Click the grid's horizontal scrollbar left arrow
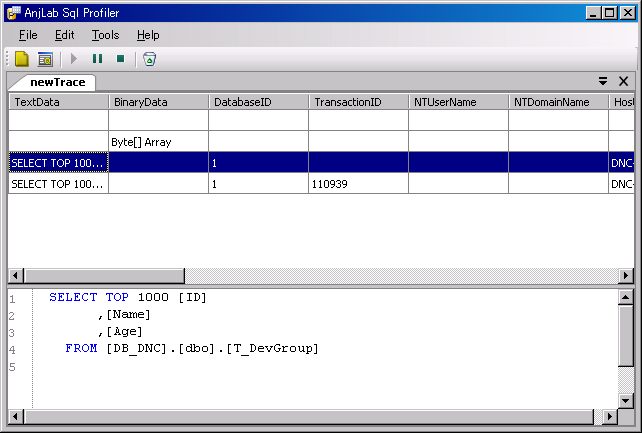Screen dimensions: 642x433 (x=16, y=275)
